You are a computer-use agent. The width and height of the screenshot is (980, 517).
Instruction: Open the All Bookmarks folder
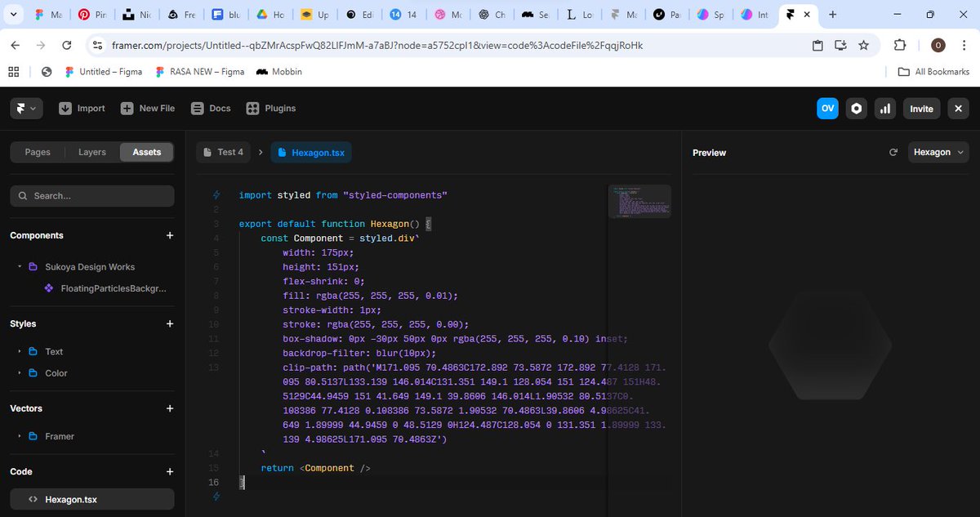(933, 72)
